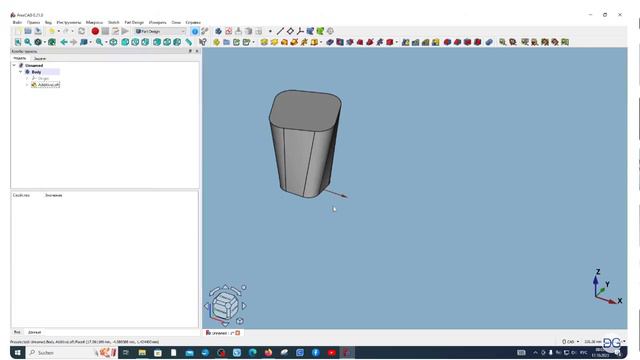
Task: Save the document with the Save icon
Action: coord(38,31)
